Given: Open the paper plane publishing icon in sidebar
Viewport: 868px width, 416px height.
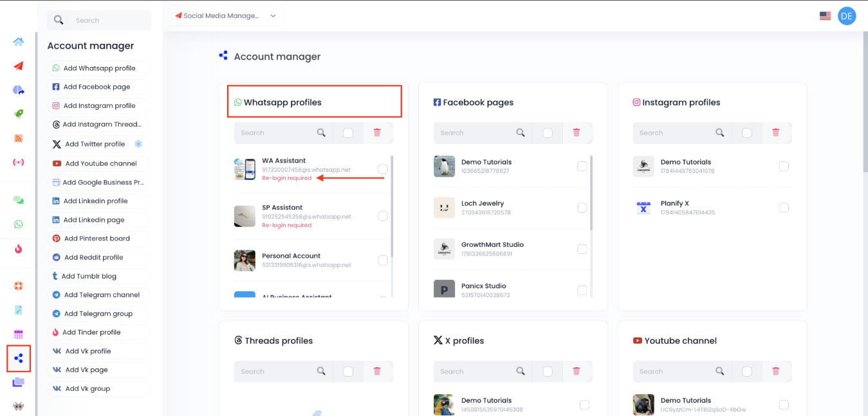Looking at the screenshot, I should [19, 66].
